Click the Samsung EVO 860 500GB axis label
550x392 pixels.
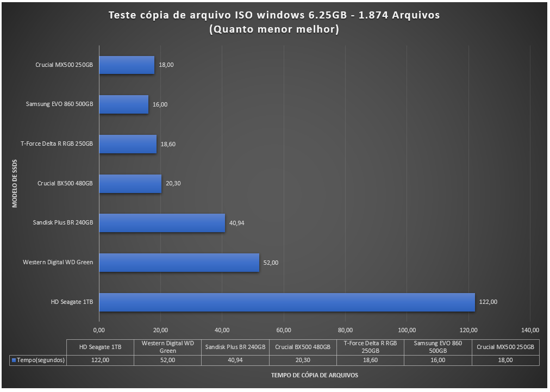(x=60, y=104)
